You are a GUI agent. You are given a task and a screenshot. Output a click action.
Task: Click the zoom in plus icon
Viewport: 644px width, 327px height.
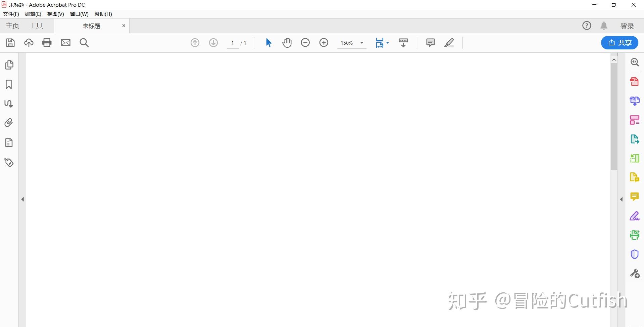[x=324, y=43]
